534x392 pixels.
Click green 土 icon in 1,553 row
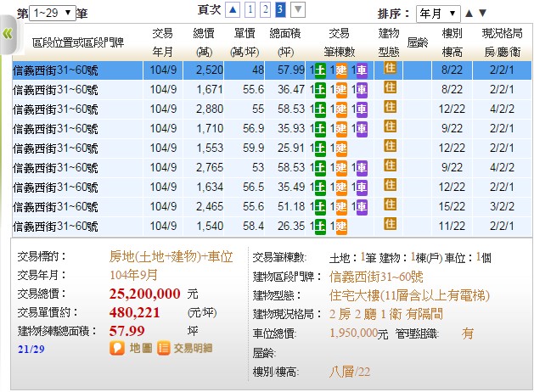pos(320,148)
